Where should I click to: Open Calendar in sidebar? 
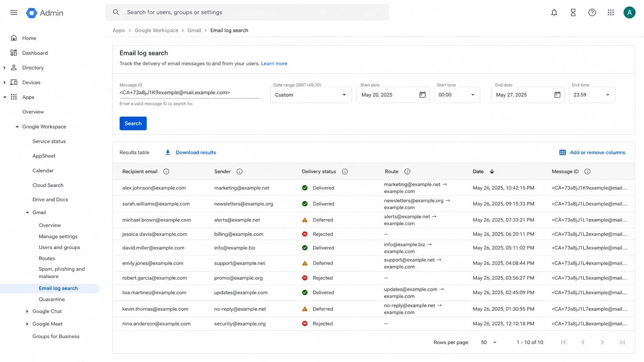tap(43, 170)
